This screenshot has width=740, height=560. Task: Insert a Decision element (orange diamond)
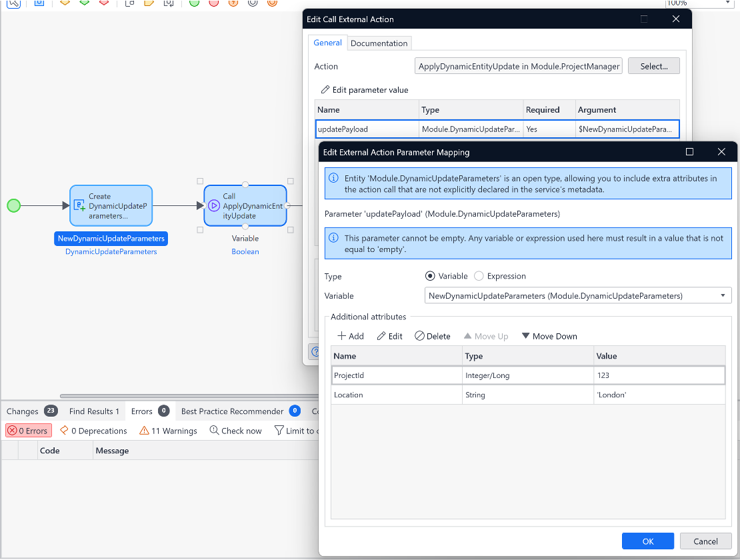64,3
